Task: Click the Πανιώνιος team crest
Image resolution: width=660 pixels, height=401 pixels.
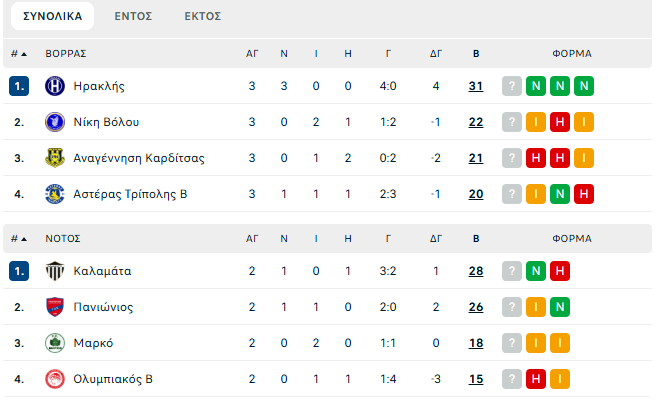Action: click(x=55, y=307)
